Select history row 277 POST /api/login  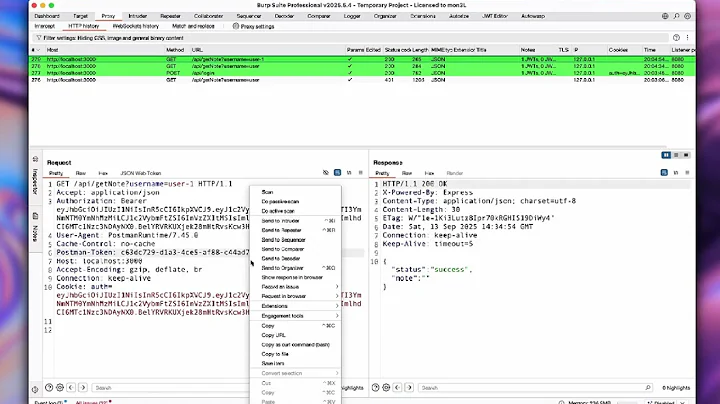[x=362, y=73]
